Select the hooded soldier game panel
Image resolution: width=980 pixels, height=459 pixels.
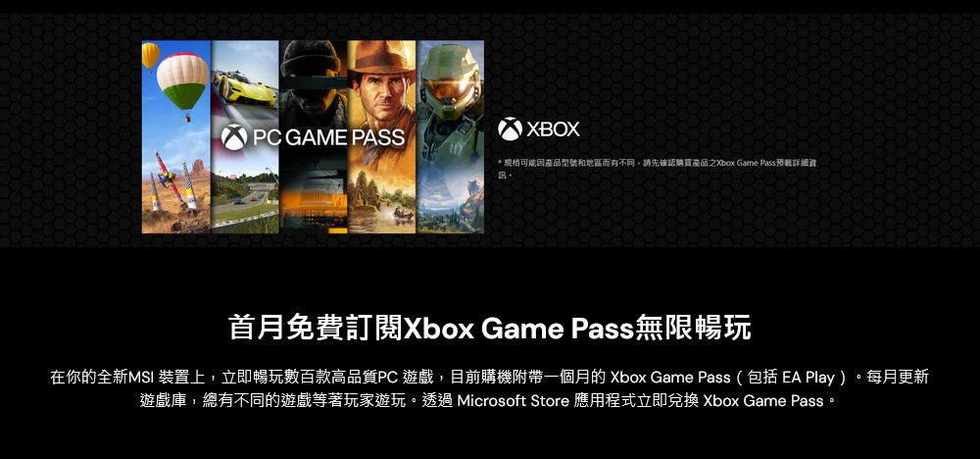tap(314, 137)
